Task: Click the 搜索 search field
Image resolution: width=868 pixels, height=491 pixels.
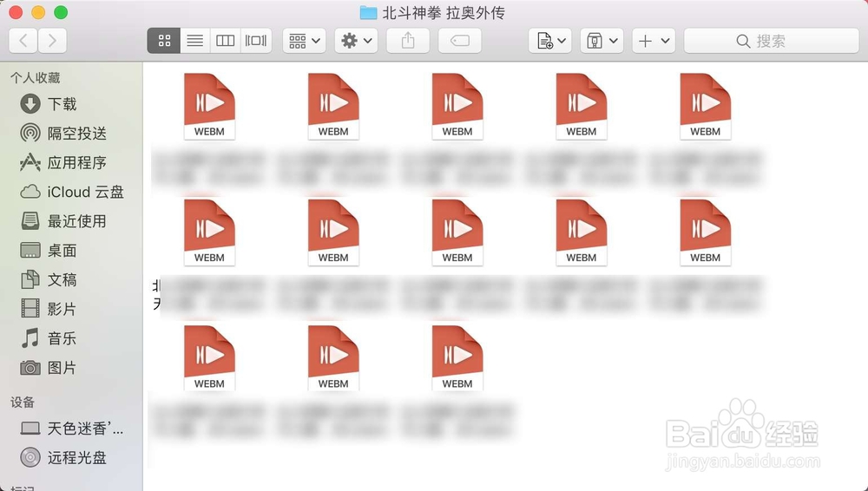Action: coord(772,41)
